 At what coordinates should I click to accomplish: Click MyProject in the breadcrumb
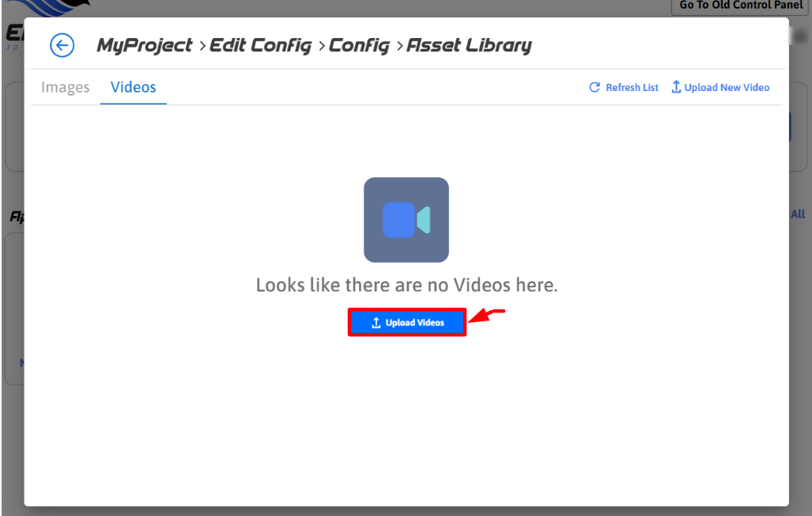pos(145,46)
